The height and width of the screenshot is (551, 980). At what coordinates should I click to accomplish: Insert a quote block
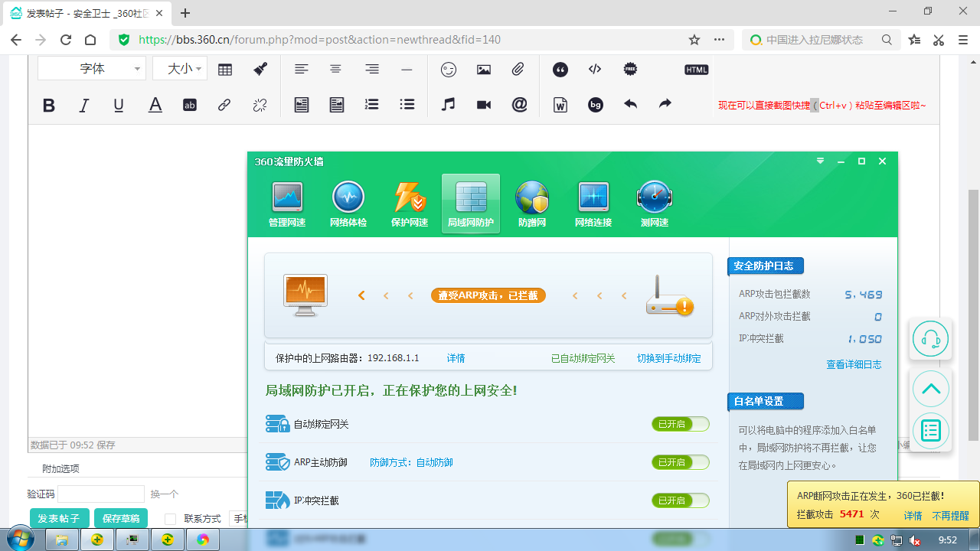(x=560, y=70)
